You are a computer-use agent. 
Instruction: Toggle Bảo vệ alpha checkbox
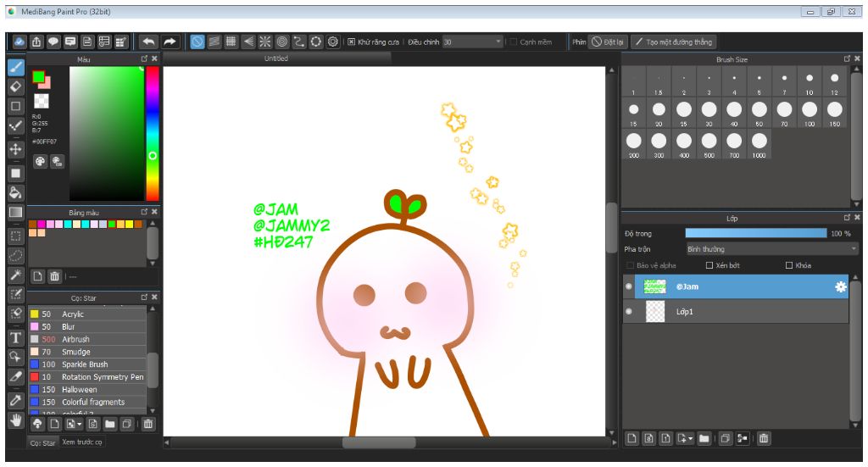point(630,265)
